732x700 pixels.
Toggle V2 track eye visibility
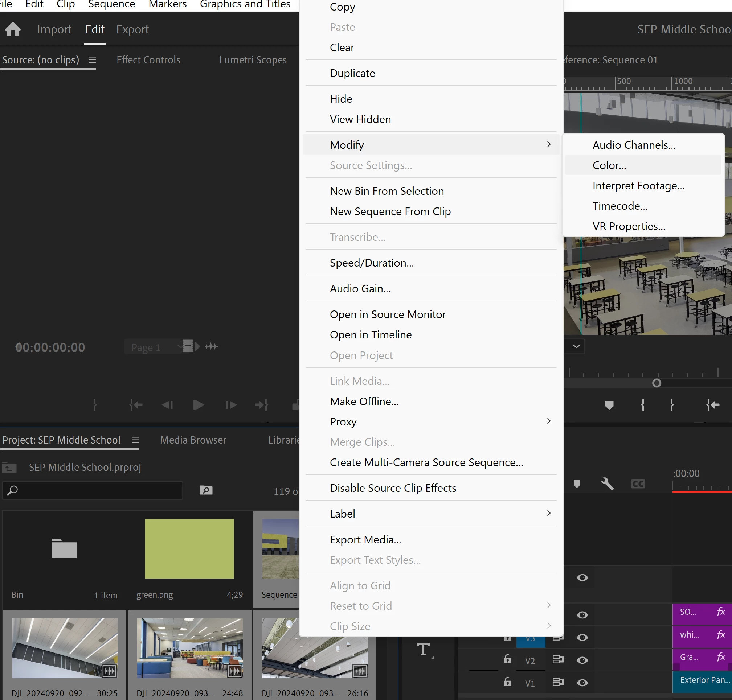tap(582, 660)
